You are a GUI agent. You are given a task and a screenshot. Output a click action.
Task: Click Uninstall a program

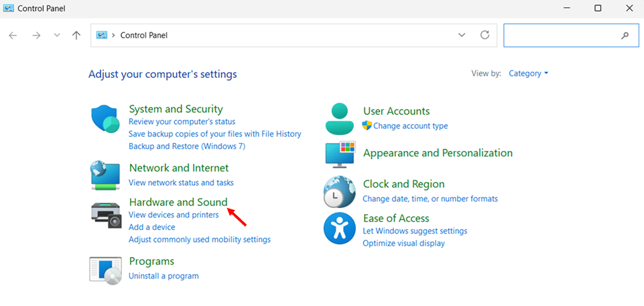point(164,276)
